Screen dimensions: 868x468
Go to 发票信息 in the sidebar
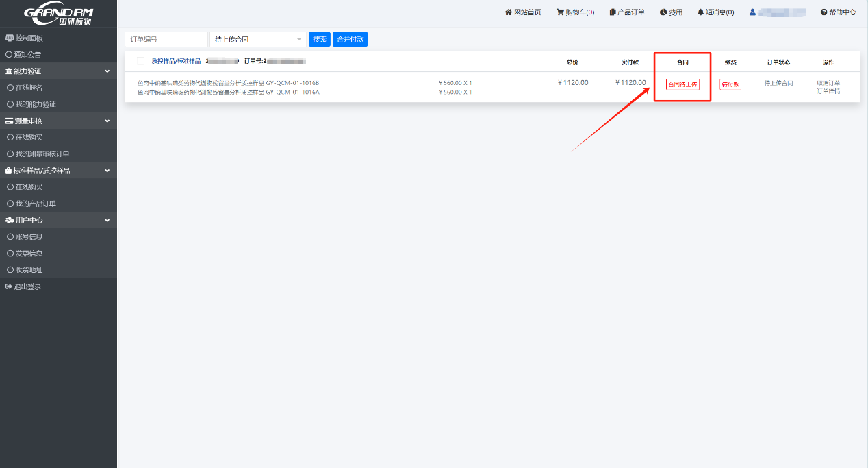(29, 253)
